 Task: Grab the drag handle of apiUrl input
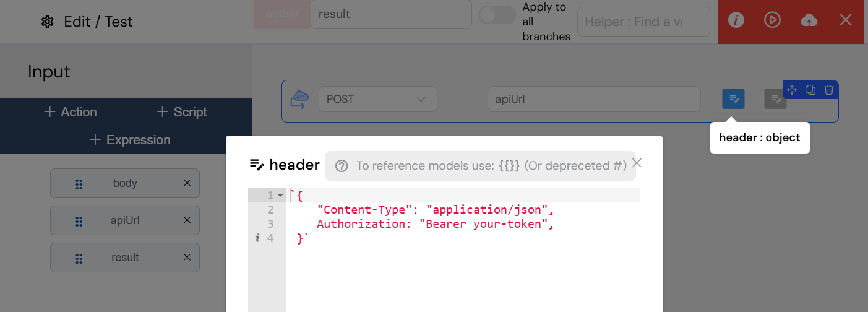[x=79, y=221]
